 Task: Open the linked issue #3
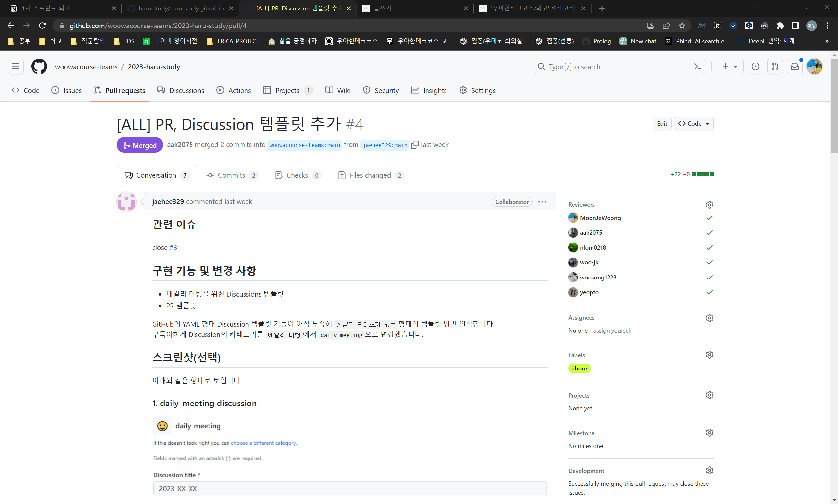point(173,248)
